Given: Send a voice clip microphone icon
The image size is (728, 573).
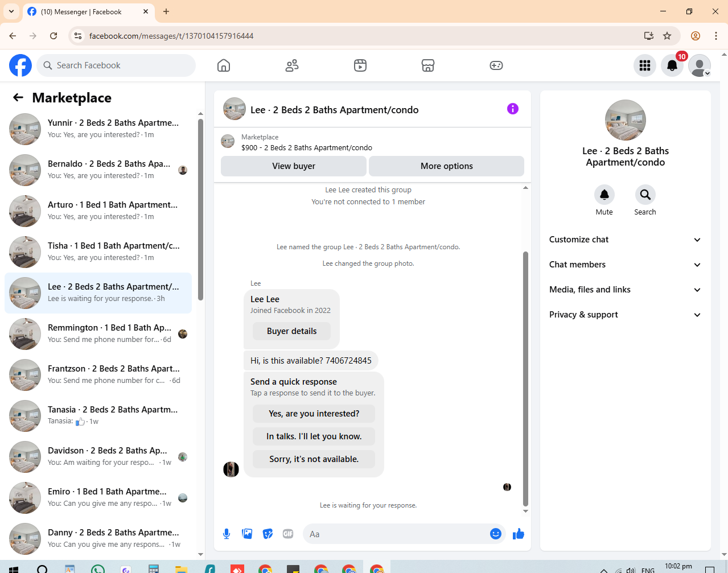Looking at the screenshot, I should pyautogui.click(x=227, y=534).
